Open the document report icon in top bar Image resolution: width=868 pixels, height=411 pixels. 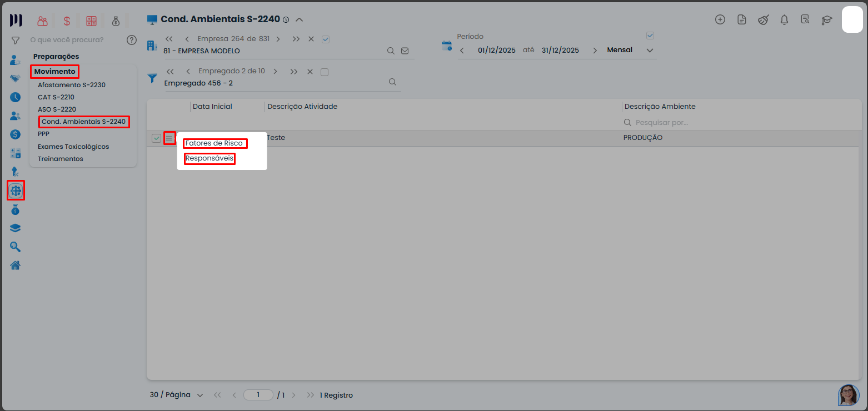click(x=741, y=19)
